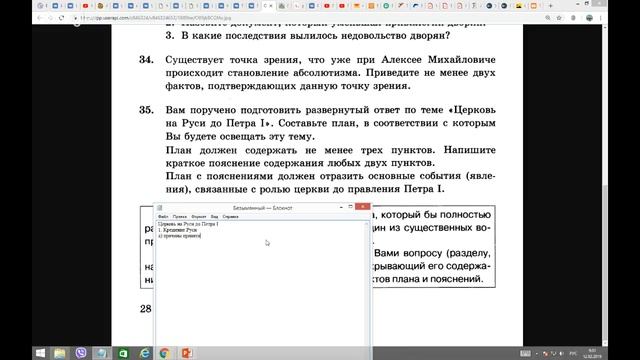Viewport: 640px width, 360px height.
Task: Switch to the Notepad taskbar button
Action: (x=102, y=353)
